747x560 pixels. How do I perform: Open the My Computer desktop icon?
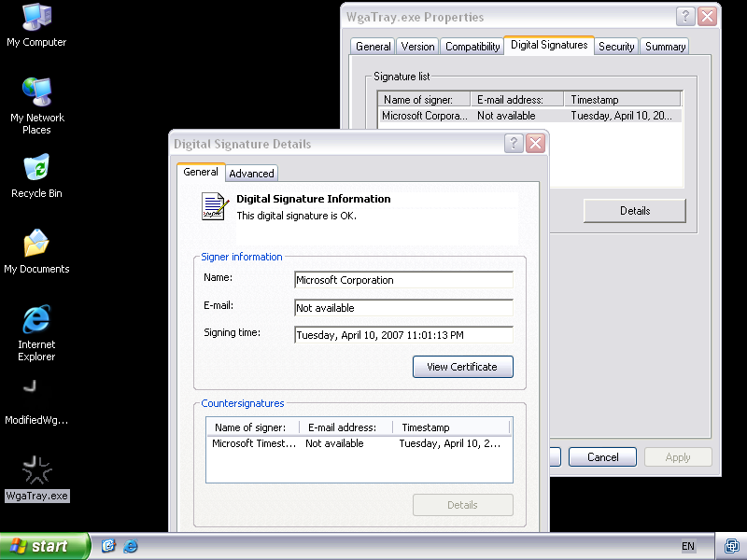[36, 25]
